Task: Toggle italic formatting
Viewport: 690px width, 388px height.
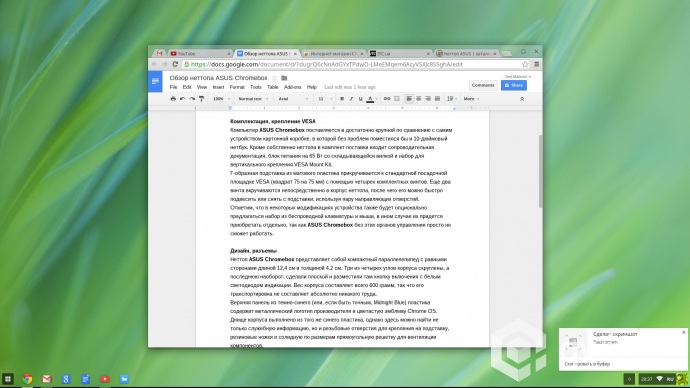Action: [x=351, y=99]
